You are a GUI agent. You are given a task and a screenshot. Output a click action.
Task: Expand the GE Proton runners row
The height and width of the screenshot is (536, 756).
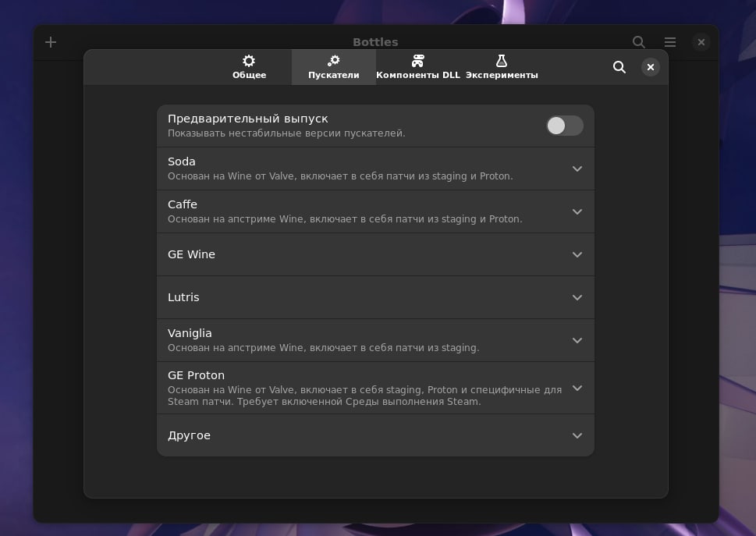(375, 388)
